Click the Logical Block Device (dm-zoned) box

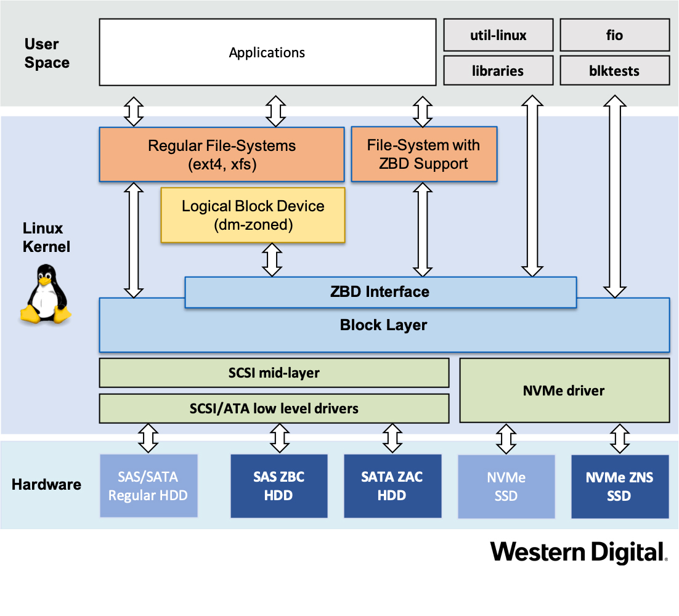pos(253,215)
